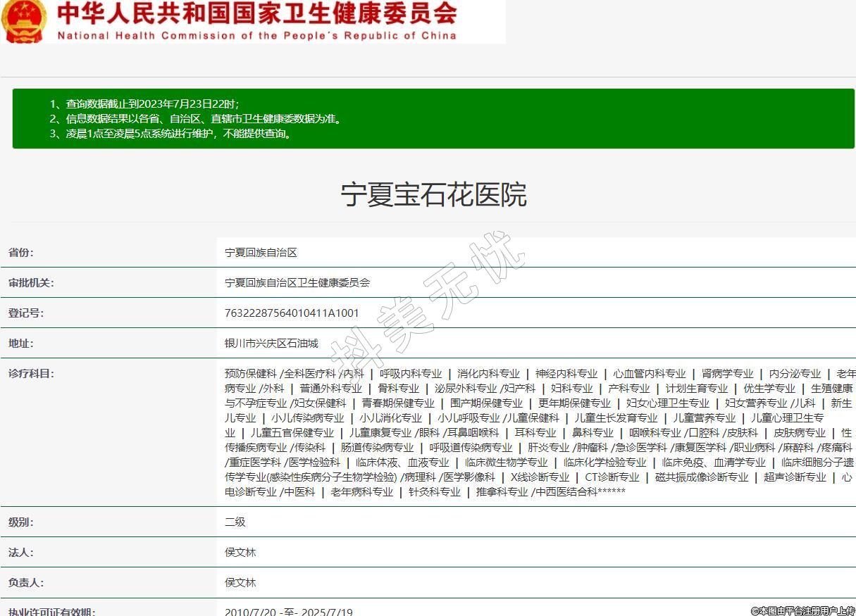Click the 诊疗科目 row label
Screen dimensions: 856x616
point(31,374)
